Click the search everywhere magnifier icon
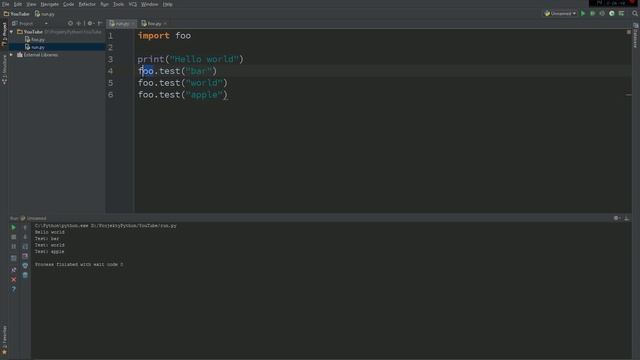 [635, 13]
